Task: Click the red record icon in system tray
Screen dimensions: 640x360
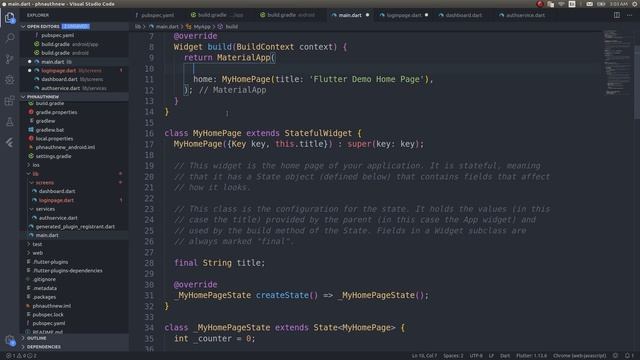Action: coord(540,4)
